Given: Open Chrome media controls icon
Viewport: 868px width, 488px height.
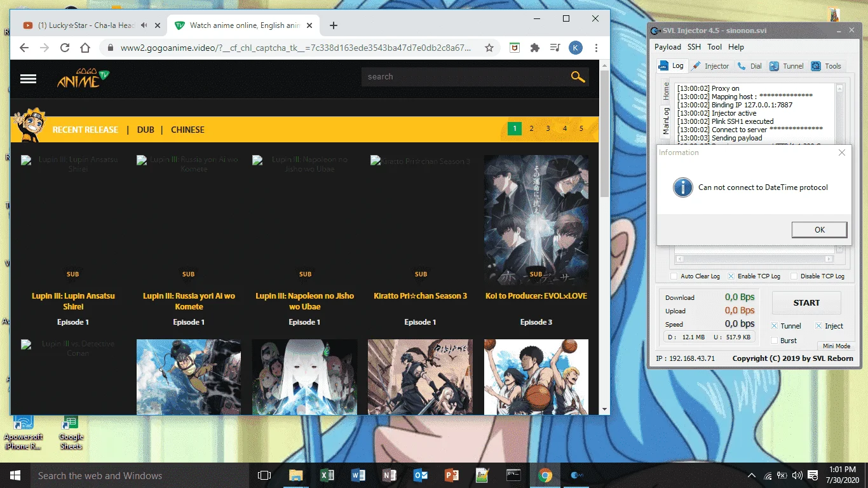Looking at the screenshot, I should click(555, 48).
